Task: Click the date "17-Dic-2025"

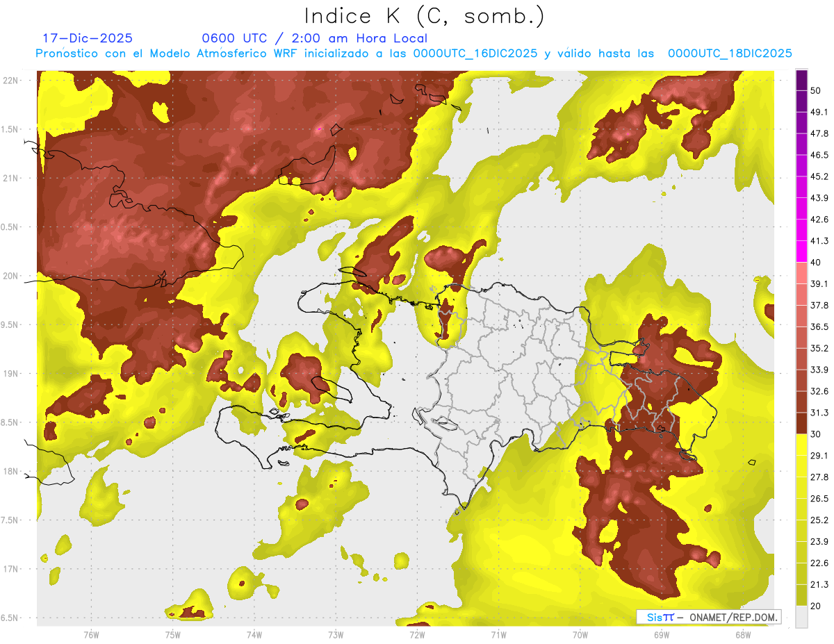Action: [x=87, y=38]
